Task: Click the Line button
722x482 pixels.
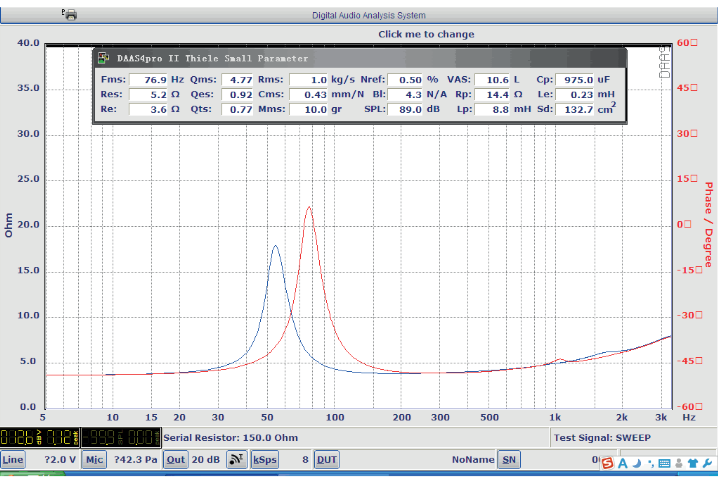Action: click(x=13, y=459)
